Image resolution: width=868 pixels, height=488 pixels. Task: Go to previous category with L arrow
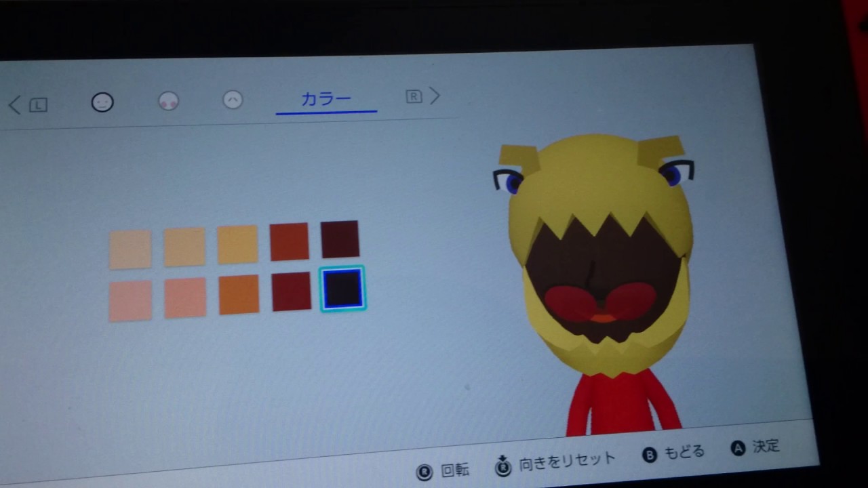click(x=28, y=104)
